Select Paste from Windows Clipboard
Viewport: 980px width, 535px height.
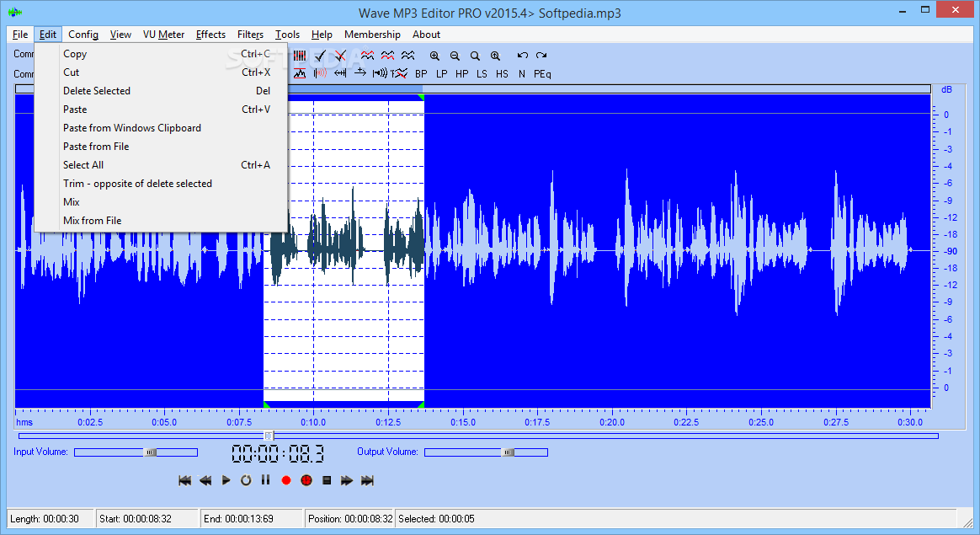click(x=162, y=128)
